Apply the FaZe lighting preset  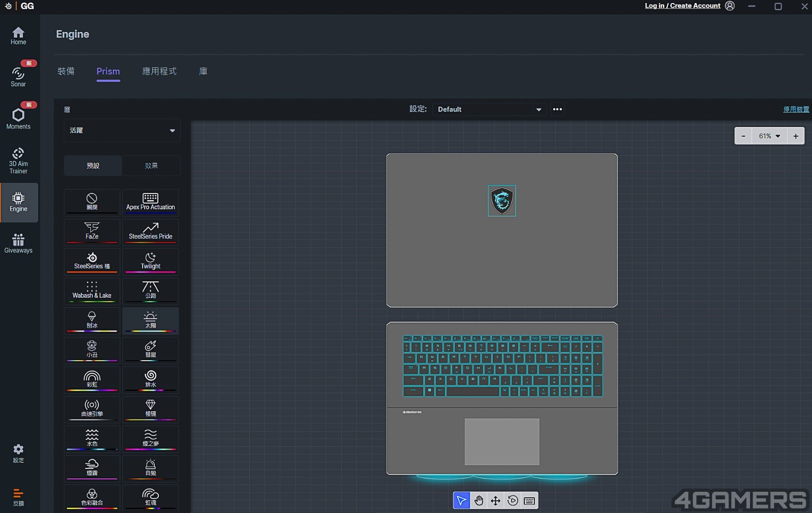(x=92, y=232)
